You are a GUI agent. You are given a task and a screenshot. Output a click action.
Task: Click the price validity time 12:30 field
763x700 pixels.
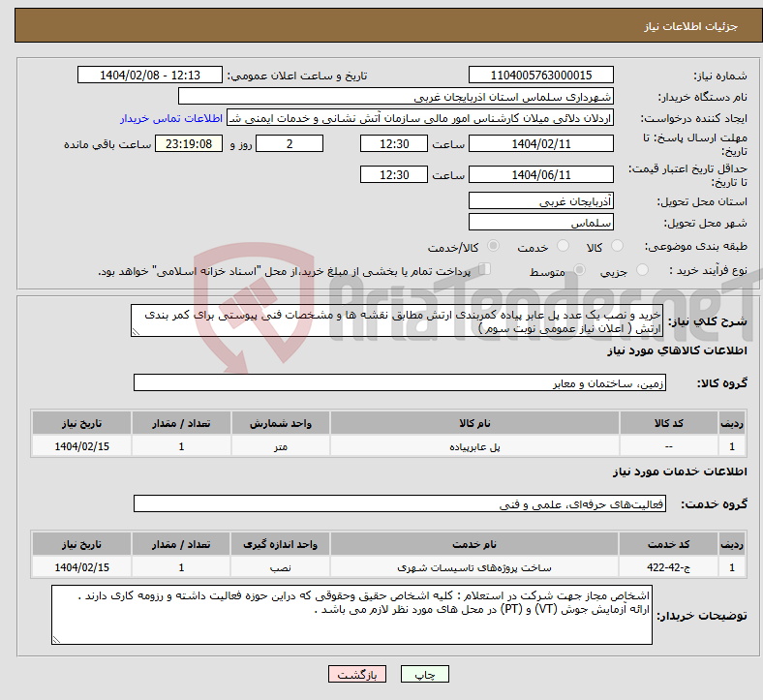tap(394, 174)
